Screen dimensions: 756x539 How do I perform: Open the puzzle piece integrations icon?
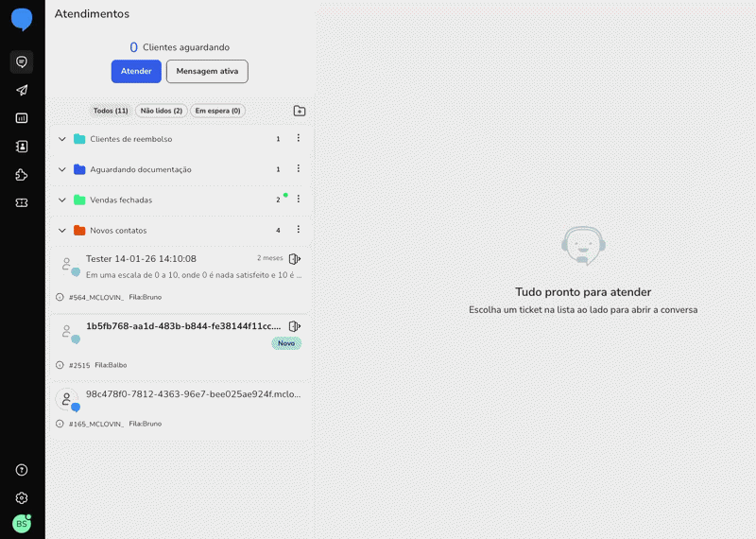point(22,175)
